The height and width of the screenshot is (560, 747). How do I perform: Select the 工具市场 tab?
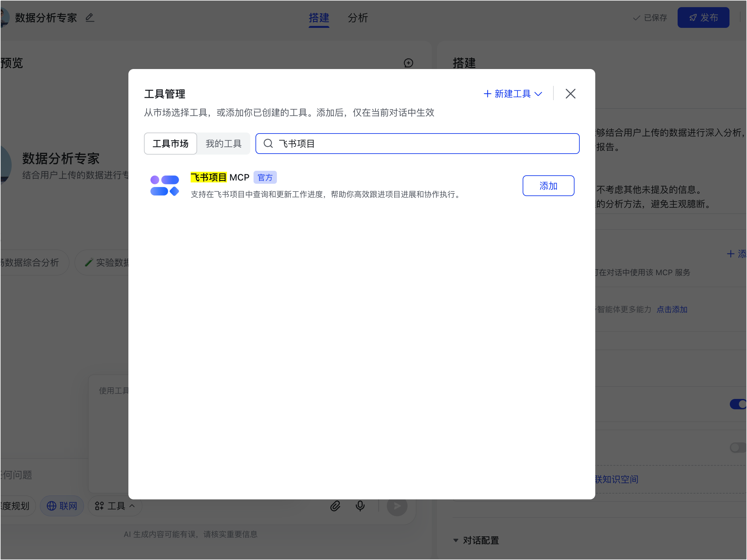pyautogui.click(x=171, y=144)
